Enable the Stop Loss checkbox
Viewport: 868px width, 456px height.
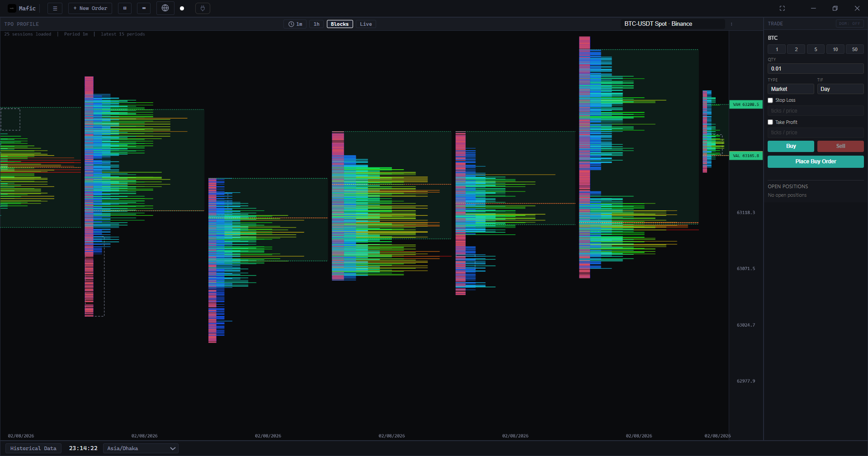tap(770, 100)
